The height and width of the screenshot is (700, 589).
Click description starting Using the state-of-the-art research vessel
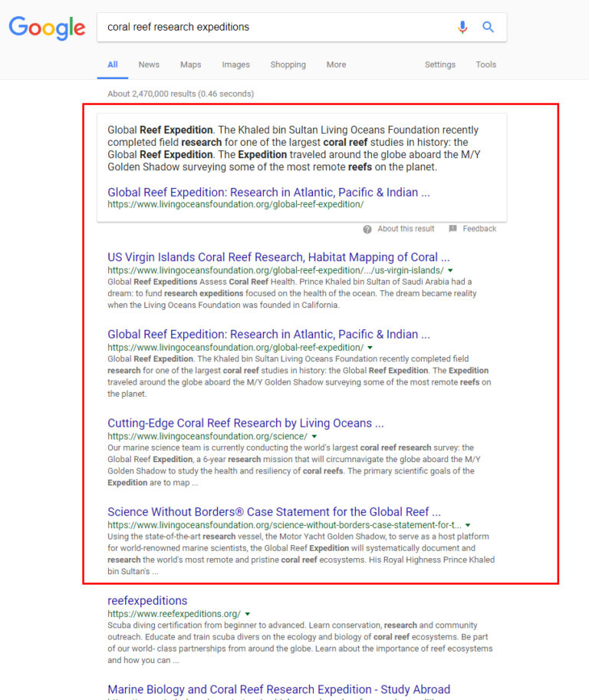point(301,554)
